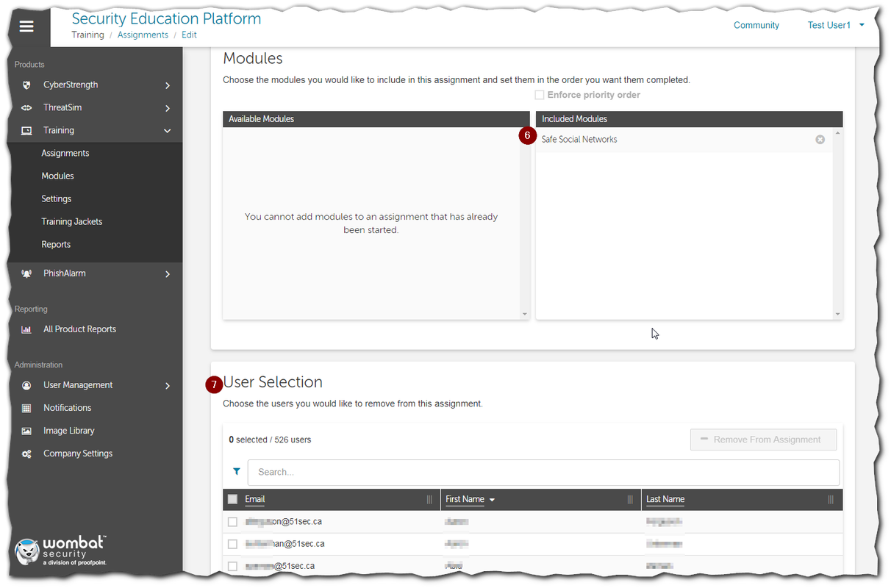Click the Notifications grid icon
Viewport: 891px width, 588px height.
[26, 409]
